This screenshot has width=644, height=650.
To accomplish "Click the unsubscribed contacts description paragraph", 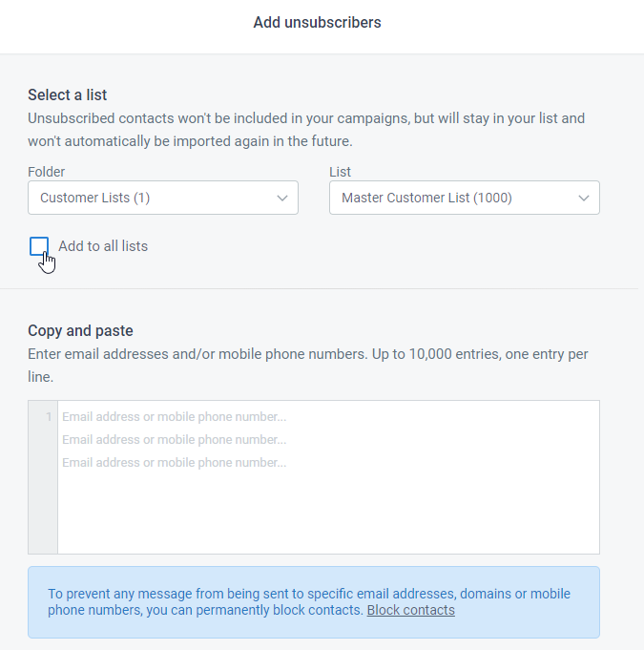I will click(306, 130).
